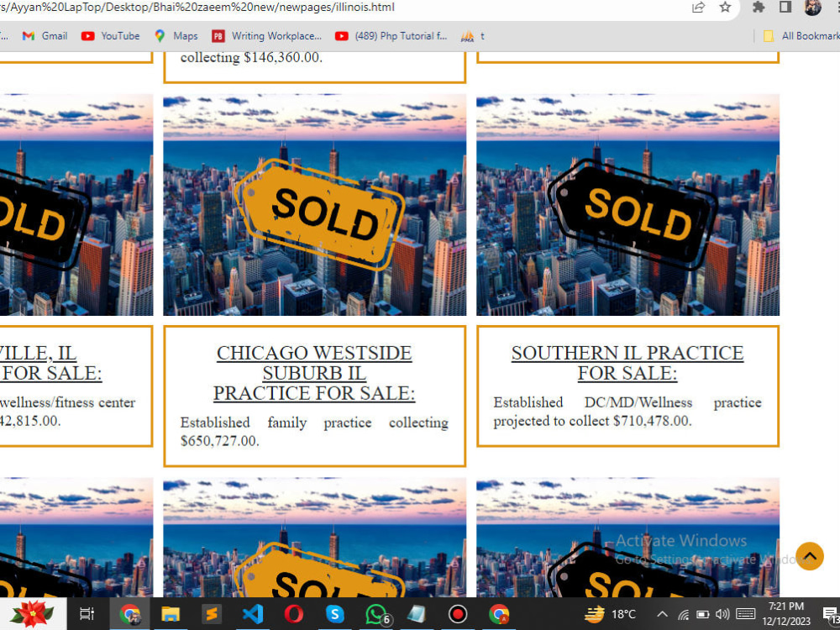Open the Wi-Fi network tray icon
The width and height of the screenshot is (840, 630).
pyautogui.click(x=683, y=614)
